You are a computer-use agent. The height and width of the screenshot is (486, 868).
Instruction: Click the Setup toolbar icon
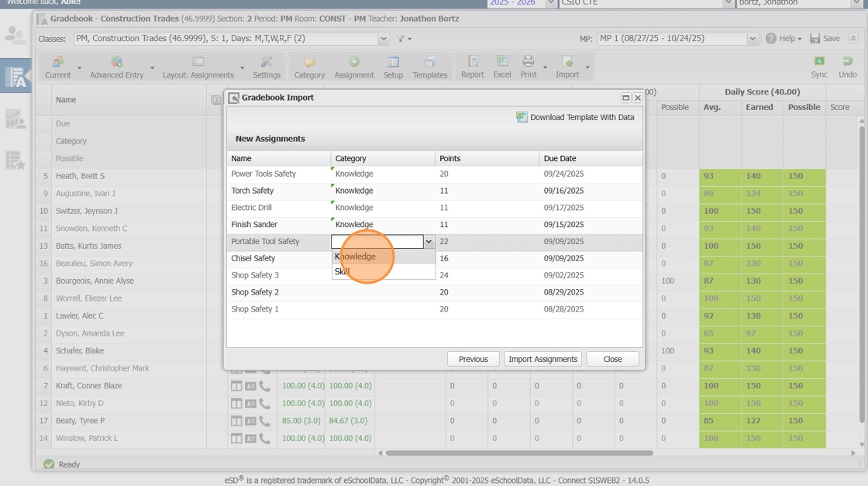coord(393,67)
